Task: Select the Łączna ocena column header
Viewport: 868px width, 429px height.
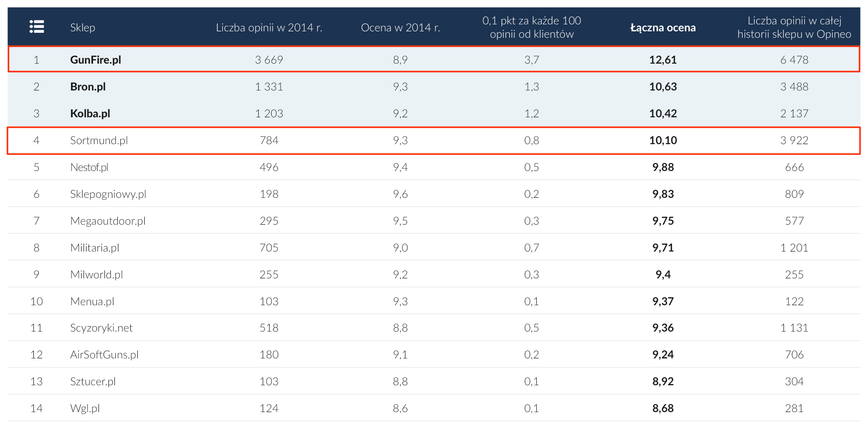Action: (663, 28)
